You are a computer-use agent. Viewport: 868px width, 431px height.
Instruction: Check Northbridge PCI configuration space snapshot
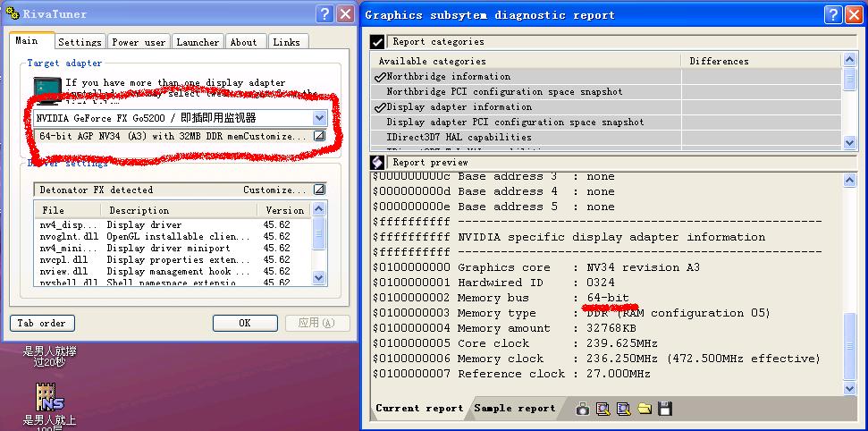pos(504,92)
